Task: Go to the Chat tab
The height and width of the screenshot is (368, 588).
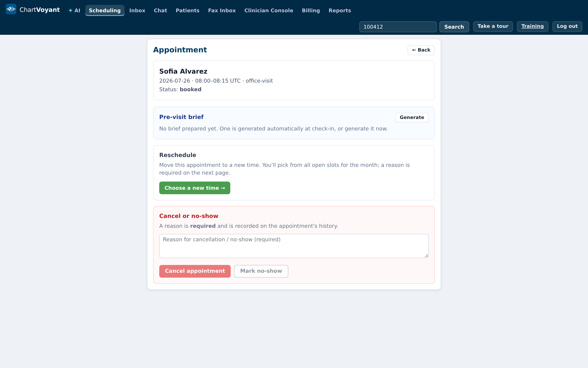Action: point(160,10)
